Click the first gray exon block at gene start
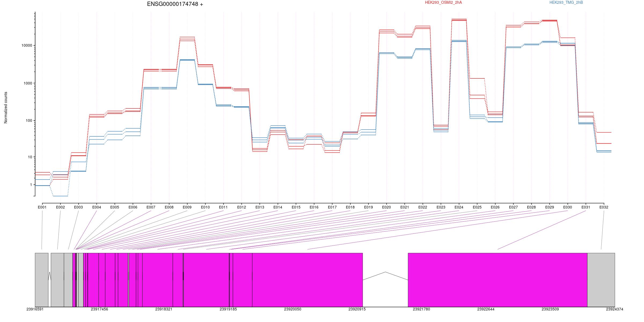Screen dimensions: 644x322 tap(42, 280)
